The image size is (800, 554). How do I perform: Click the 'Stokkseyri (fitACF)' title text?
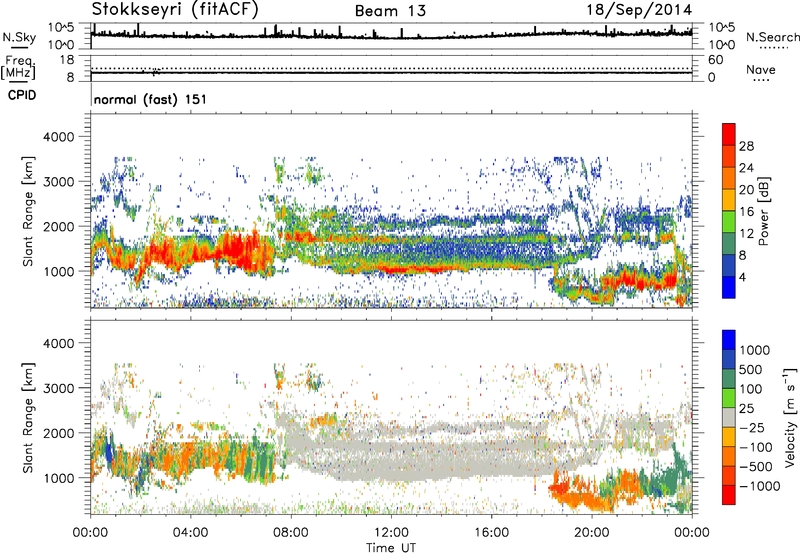[176, 10]
